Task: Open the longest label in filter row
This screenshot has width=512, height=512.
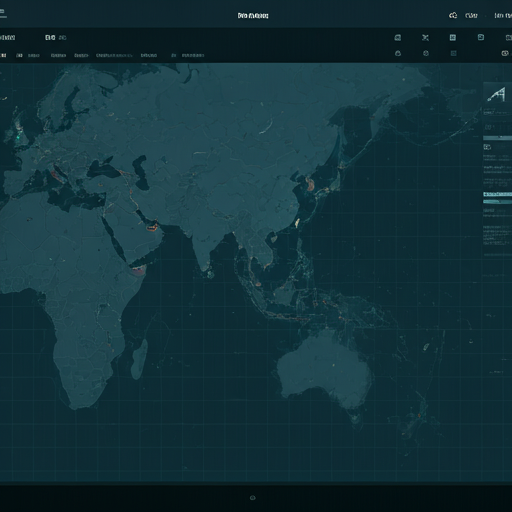Action: pyautogui.click(x=114, y=55)
